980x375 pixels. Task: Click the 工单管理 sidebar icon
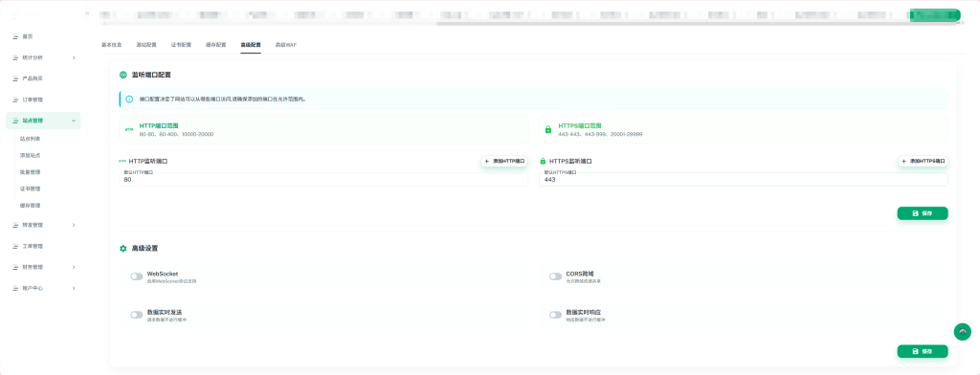15,246
